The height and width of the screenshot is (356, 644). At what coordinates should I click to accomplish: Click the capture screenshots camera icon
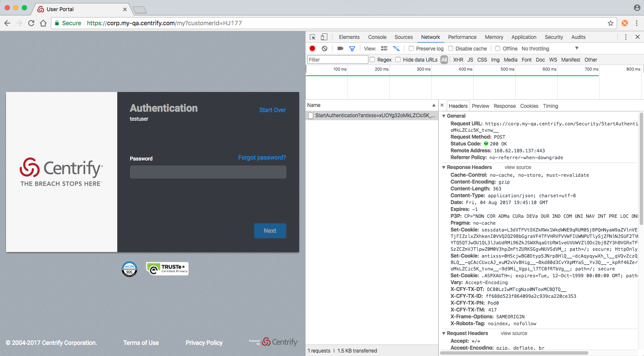pyautogui.click(x=340, y=49)
